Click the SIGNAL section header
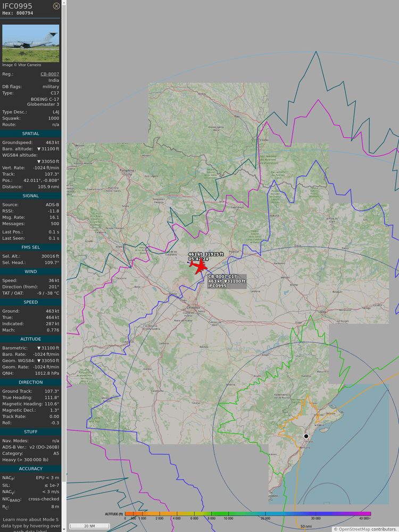Screen dimensions: 399x532 (x=30, y=196)
